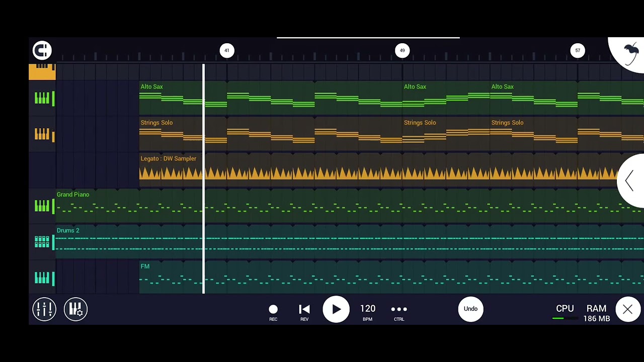
Task: Select the Alto Sax clip at bar 53
Action: (567, 98)
